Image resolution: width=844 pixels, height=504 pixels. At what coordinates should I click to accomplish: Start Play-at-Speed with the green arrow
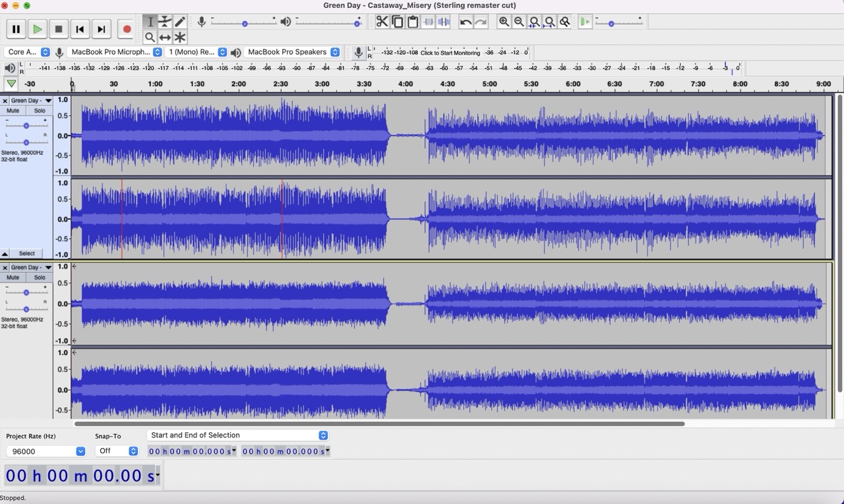click(585, 22)
